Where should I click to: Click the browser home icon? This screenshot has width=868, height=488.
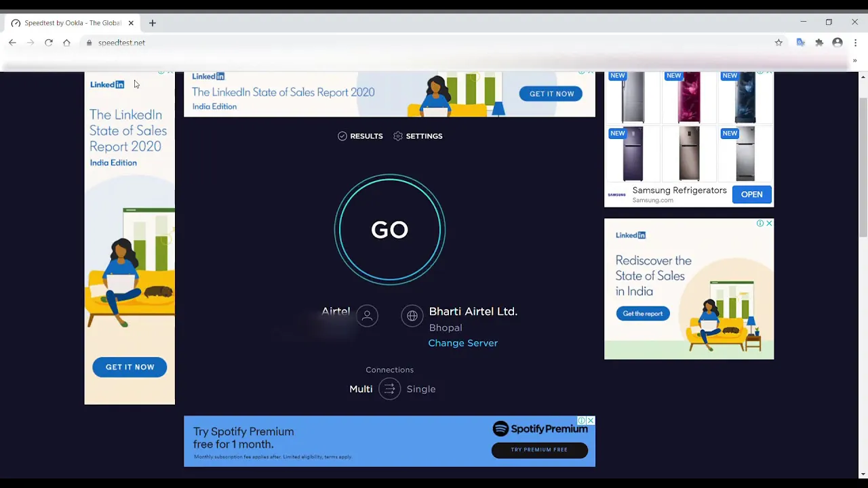[66, 43]
